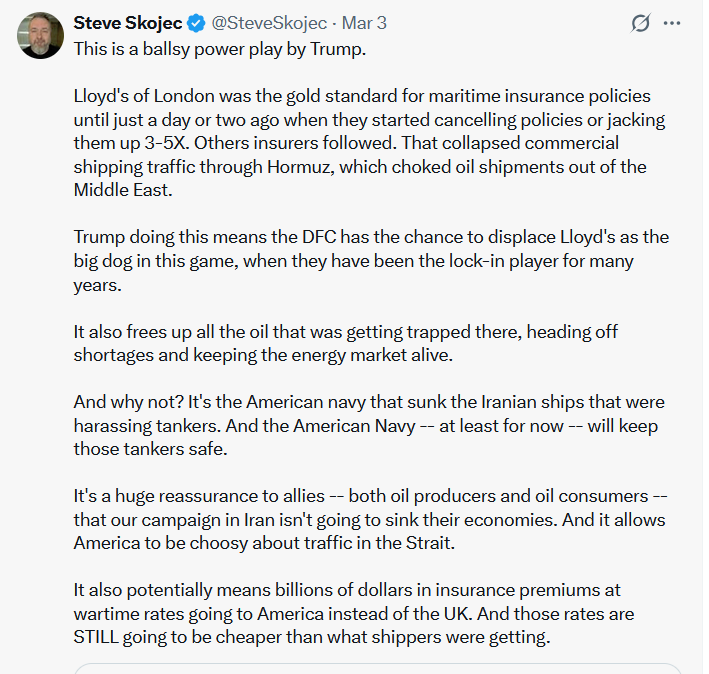Click the Mar 3 post timestamp
Screen dimensions: 709x674
click(x=368, y=22)
